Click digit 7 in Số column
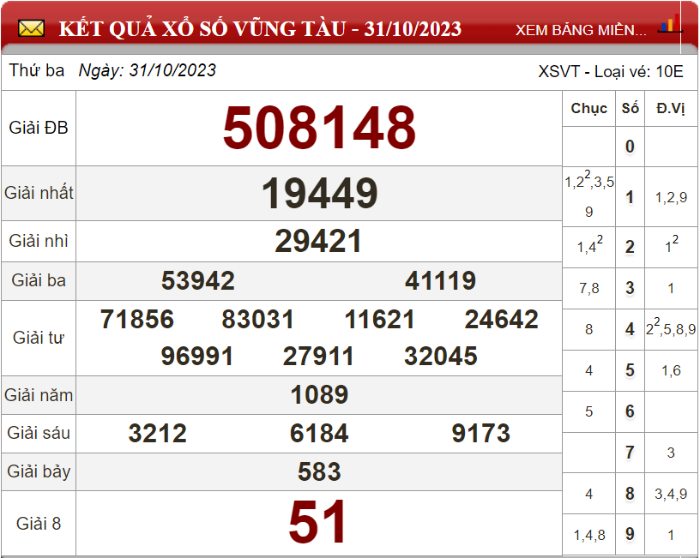Viewport: 700px width, 558px height. (630, 453)
